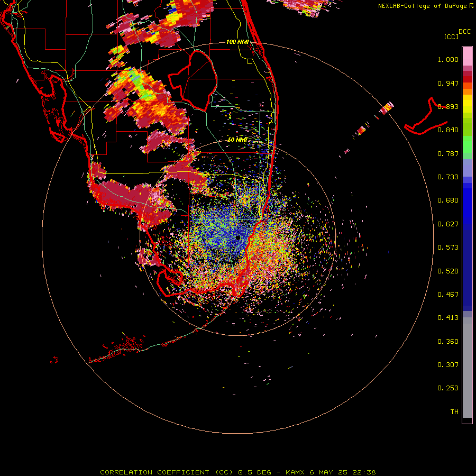Click the 0.413 color scale value
Viewport: 476px width, 476px height.
(x=448, y=318)
